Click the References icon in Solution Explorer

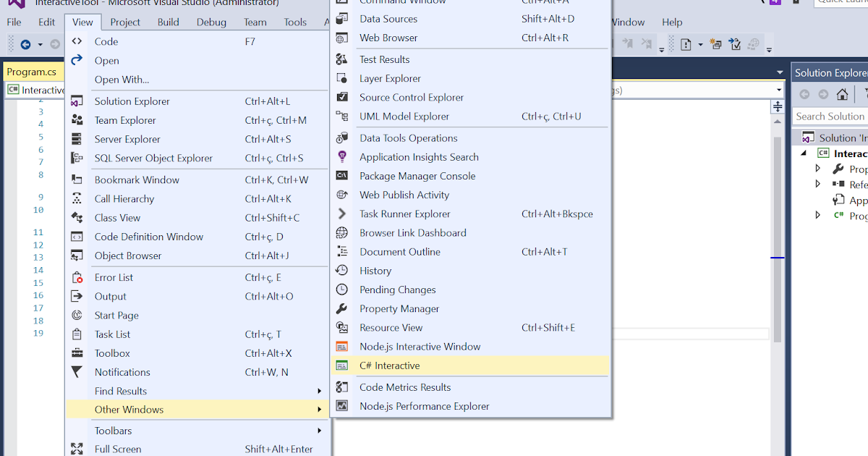point(837,185)
